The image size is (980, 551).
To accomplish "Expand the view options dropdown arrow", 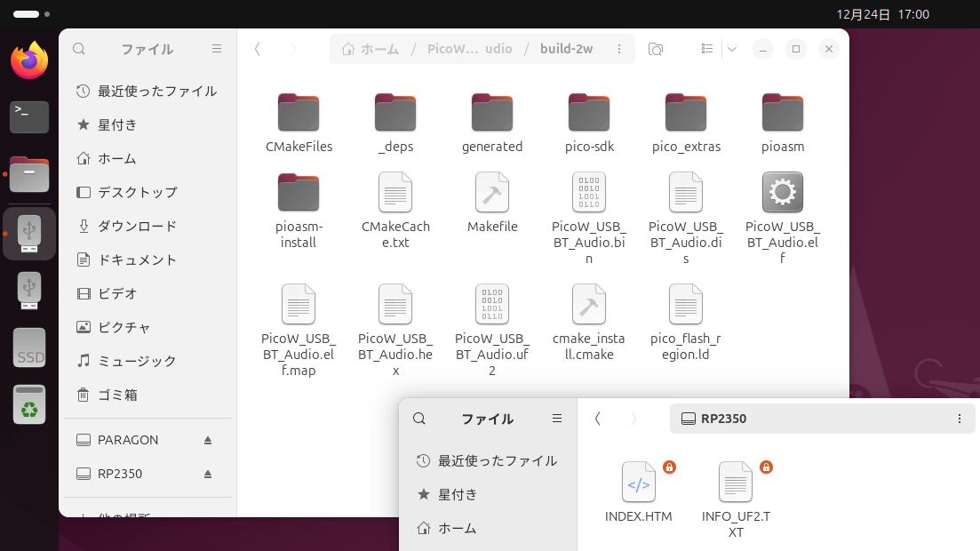I will coord(732,49).
